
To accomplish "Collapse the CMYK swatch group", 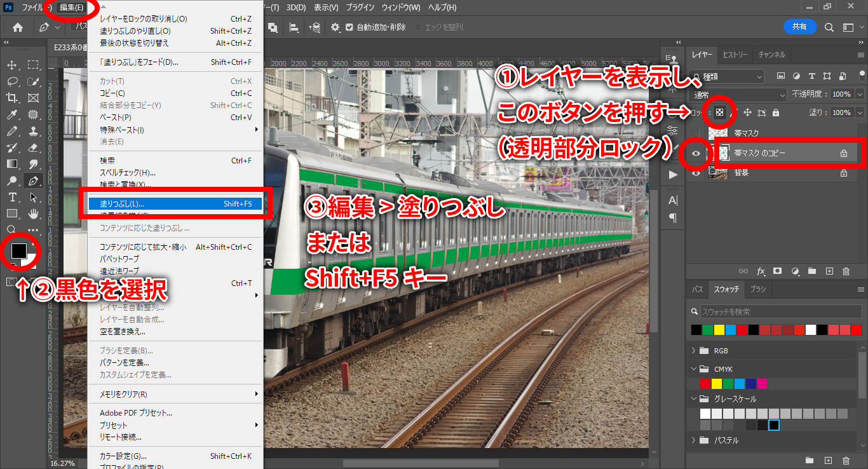I will coord(693,369).
